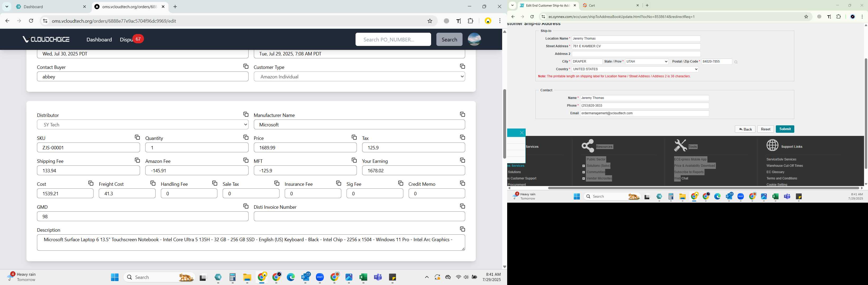Click the Search PO_NUMBER input field
Viewport: 868px width, 285px height.
point(393,39)
